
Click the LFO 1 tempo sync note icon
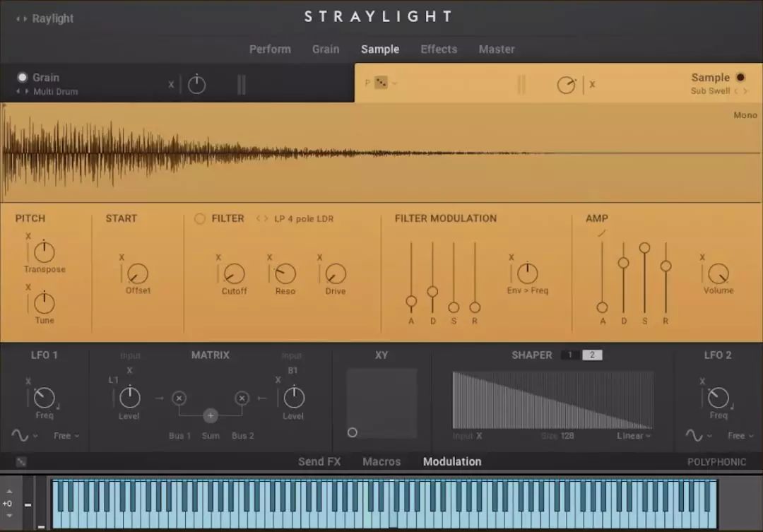[x=58, y=406]
